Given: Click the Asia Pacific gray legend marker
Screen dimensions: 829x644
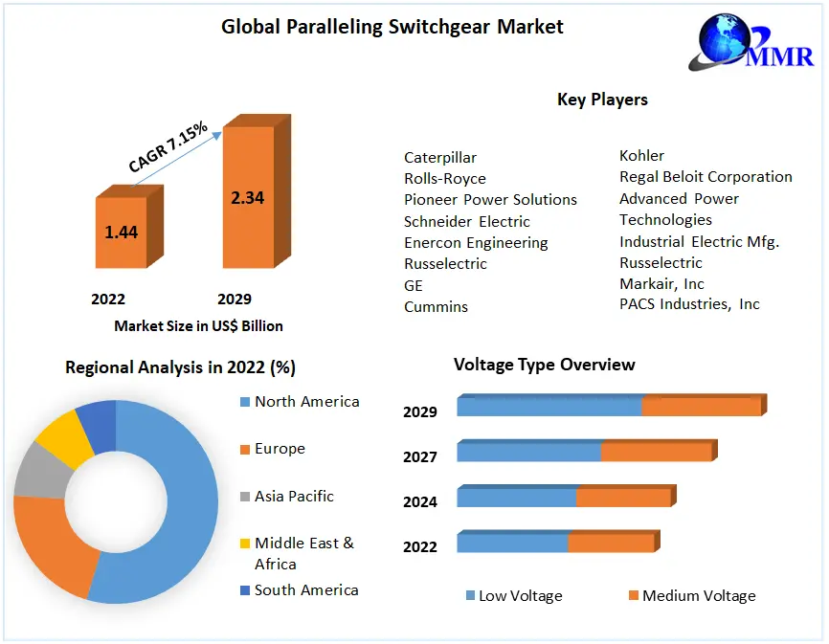Looking at the screenshot, I should tap(243, 497).
